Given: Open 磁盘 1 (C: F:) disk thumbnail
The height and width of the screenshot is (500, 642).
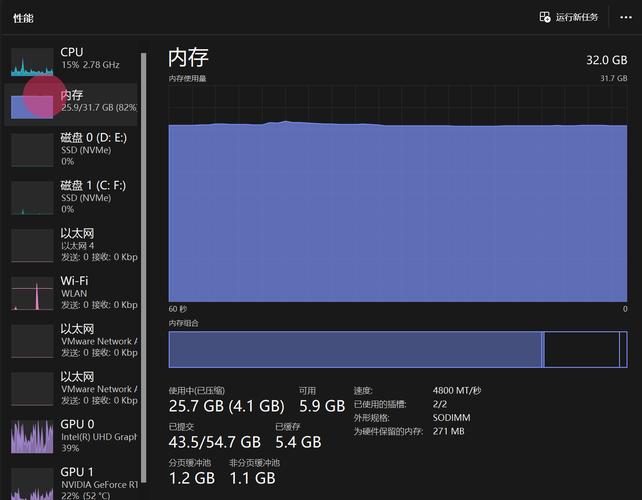Looking at the screenshot, I should pyautogui.click(x=32, y=197).
